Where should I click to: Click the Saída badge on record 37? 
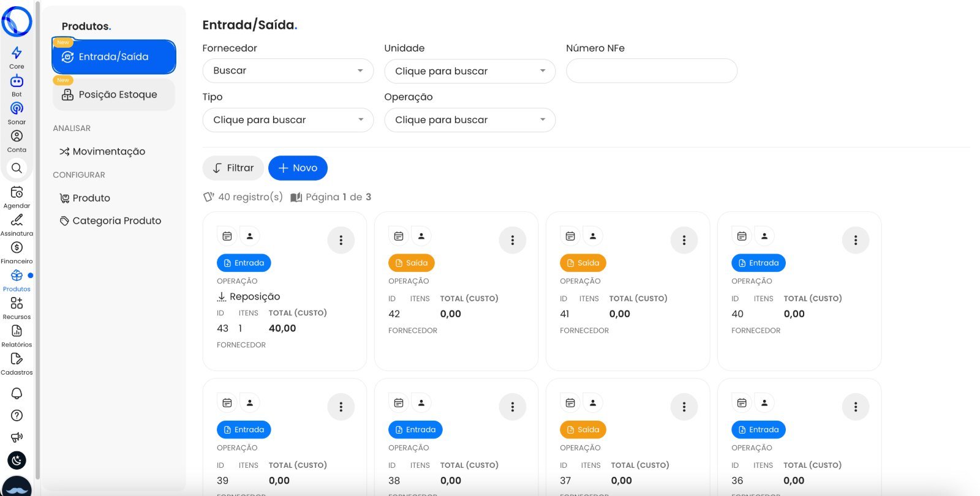(583, 429)
